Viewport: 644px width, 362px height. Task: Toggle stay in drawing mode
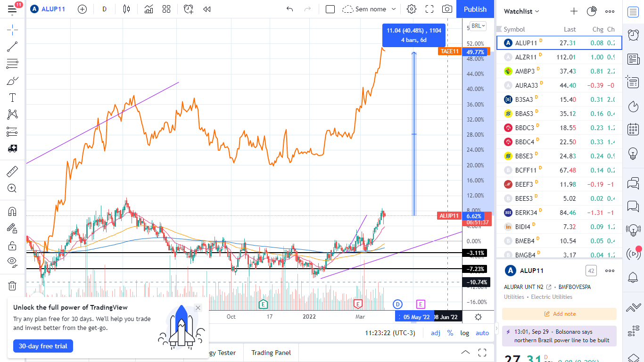coord(12,229)
